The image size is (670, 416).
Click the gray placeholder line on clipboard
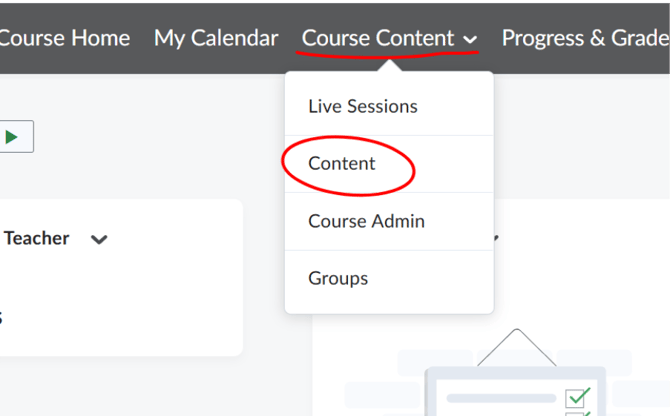[x=501, y=398]
